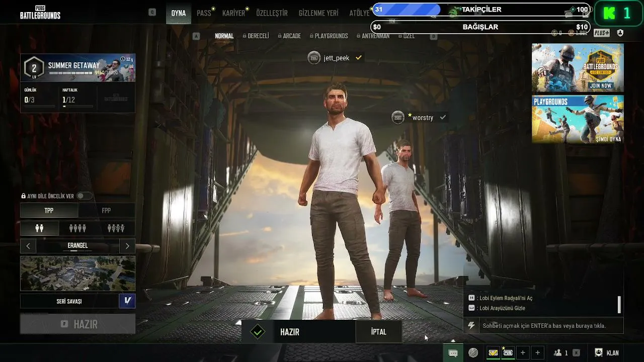Click the emblem icon next to jett_peek
Viewport: 644px width, 362px height.
314,58
